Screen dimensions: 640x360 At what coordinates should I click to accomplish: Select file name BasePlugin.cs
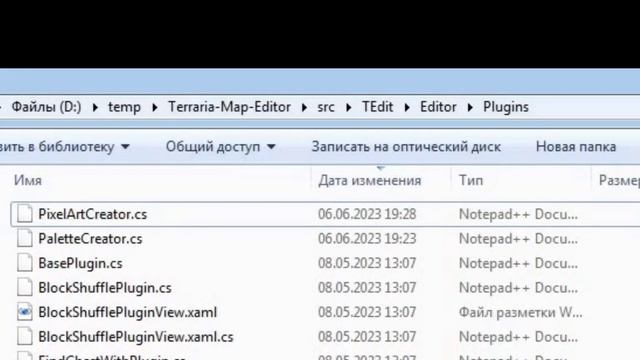pos(80,263)
